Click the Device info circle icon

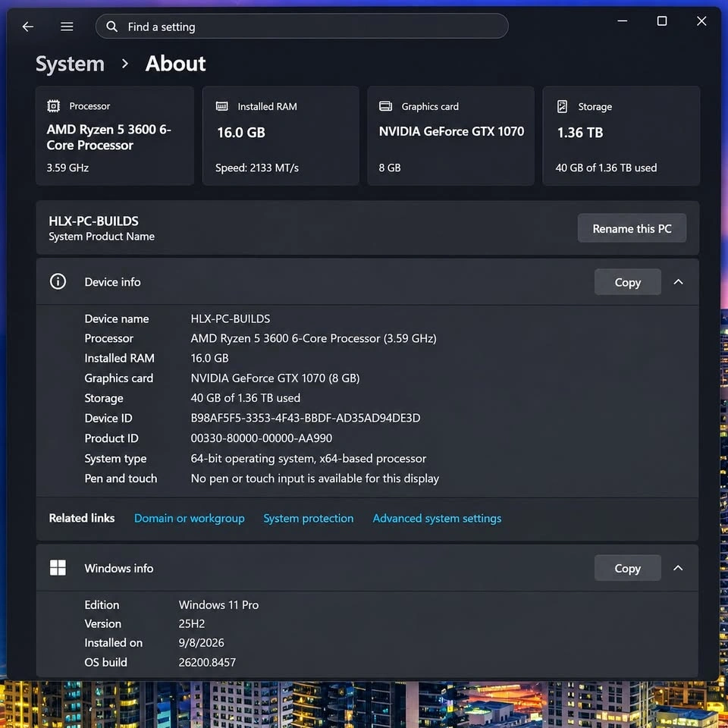coord(58,281)
